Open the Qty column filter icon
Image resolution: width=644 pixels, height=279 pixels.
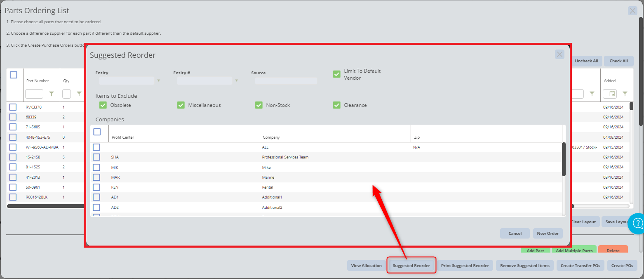tap(79, 94)
